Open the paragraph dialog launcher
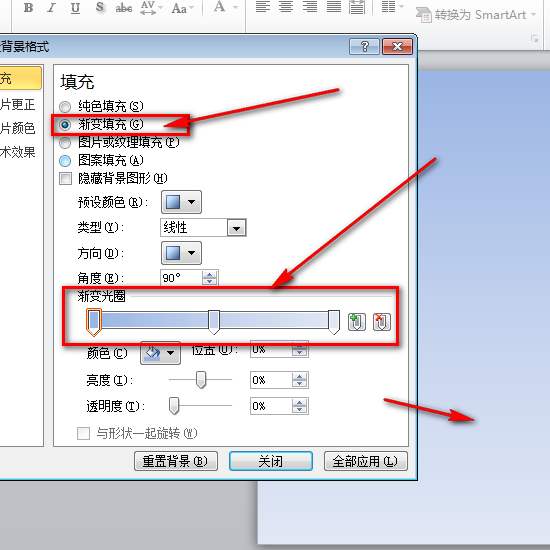 click(x=534, y=39)
